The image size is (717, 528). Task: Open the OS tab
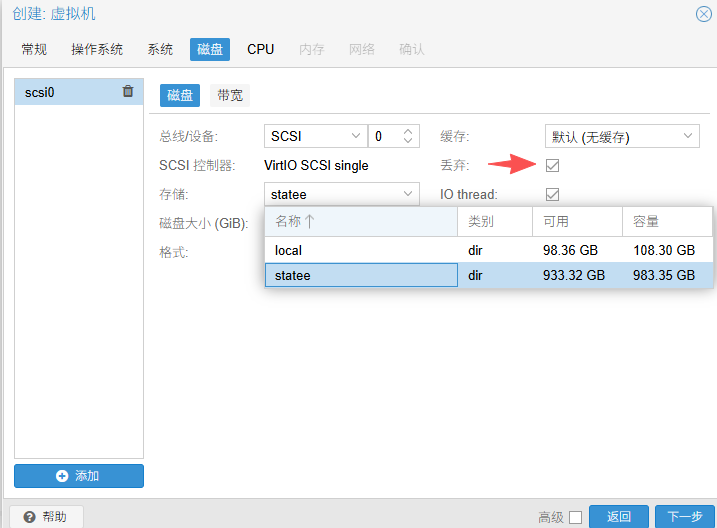pos(97,49)
